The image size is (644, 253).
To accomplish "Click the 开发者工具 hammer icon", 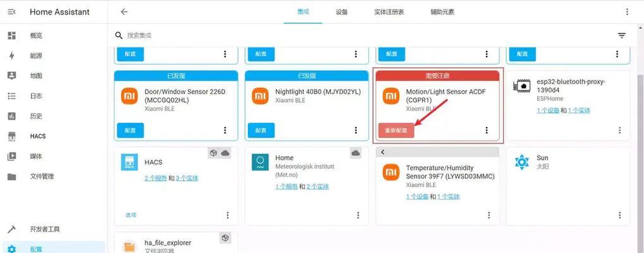I will (11, 229).
